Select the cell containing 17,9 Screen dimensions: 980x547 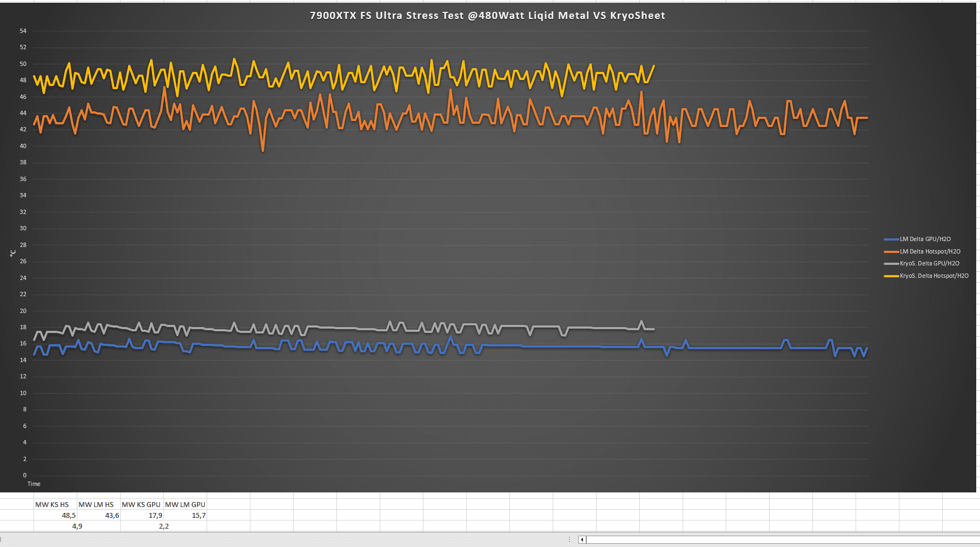(x=142, y=515)
